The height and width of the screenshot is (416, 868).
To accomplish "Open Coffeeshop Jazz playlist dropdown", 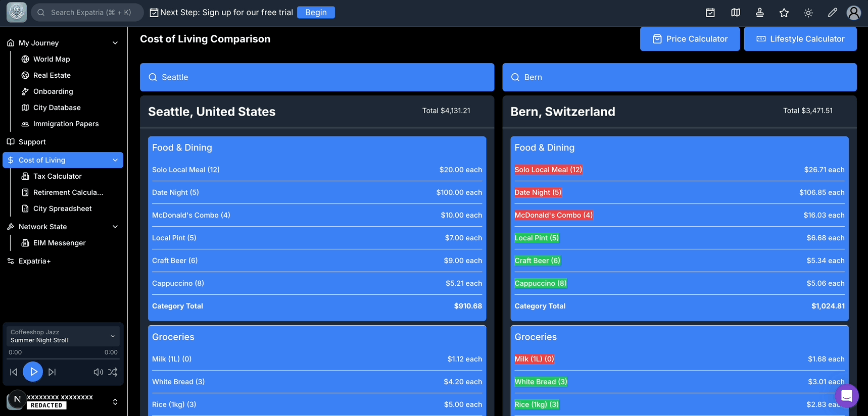I will pyautogui.click(x=112, y=336).
